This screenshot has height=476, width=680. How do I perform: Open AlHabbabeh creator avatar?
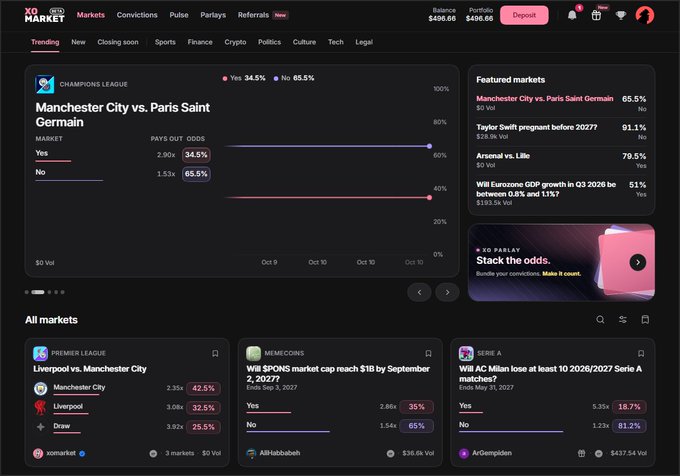(x=251, y=453)
